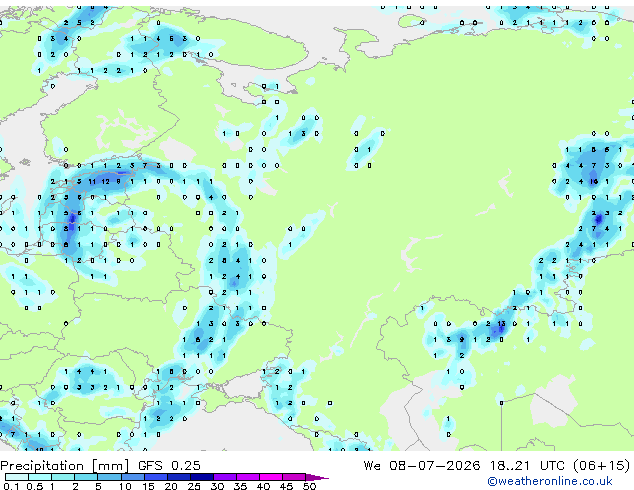634x490 pixels.
Task: Click the 0.5–1 mm legend color box
Action: tap(40, 477)
